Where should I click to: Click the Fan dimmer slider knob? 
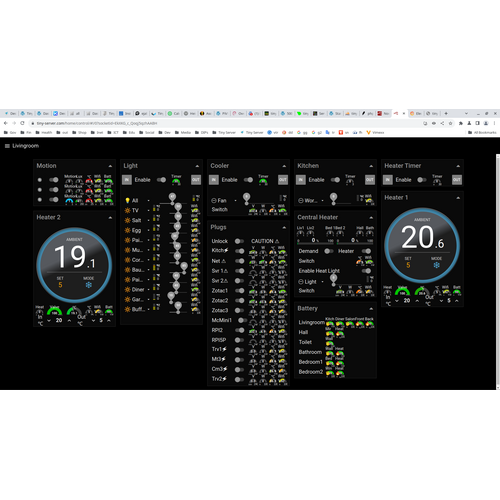[x=246, y=197]
